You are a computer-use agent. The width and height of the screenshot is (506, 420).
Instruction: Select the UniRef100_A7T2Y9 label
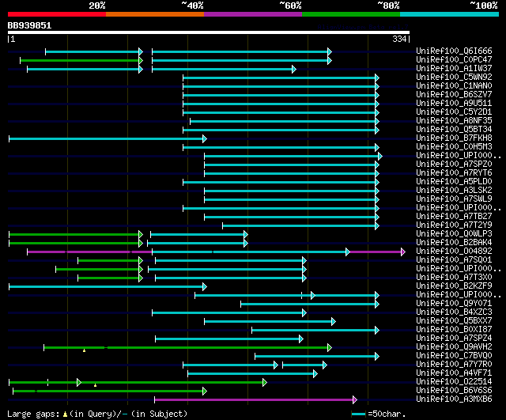click(454, 225)
